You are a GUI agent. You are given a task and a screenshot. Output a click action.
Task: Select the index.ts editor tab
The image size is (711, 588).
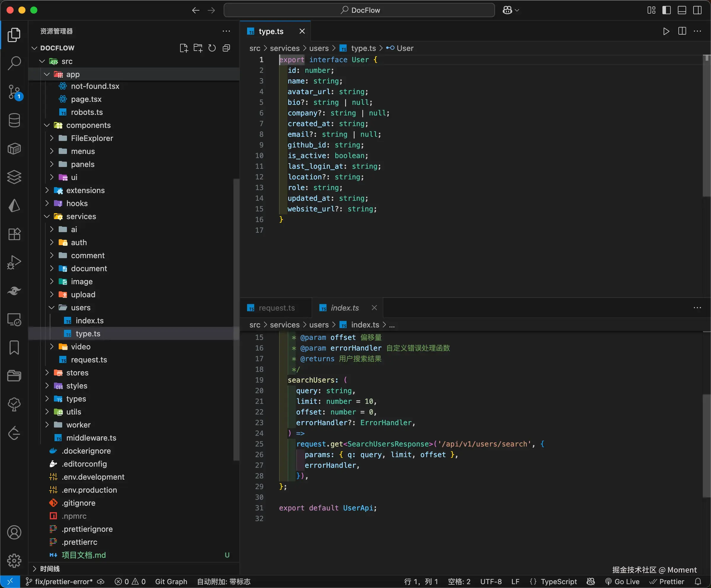click(344, 308)
